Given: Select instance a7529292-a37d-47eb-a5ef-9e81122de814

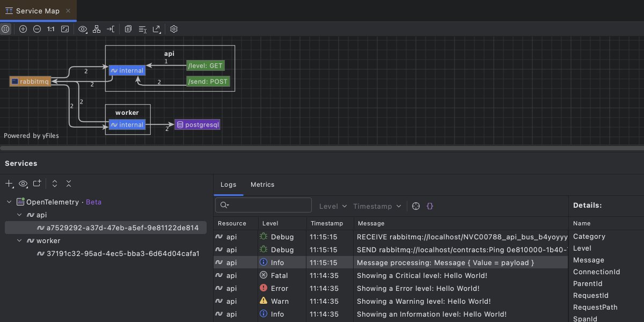Looking at the screenshot, I should click(105, 228).
